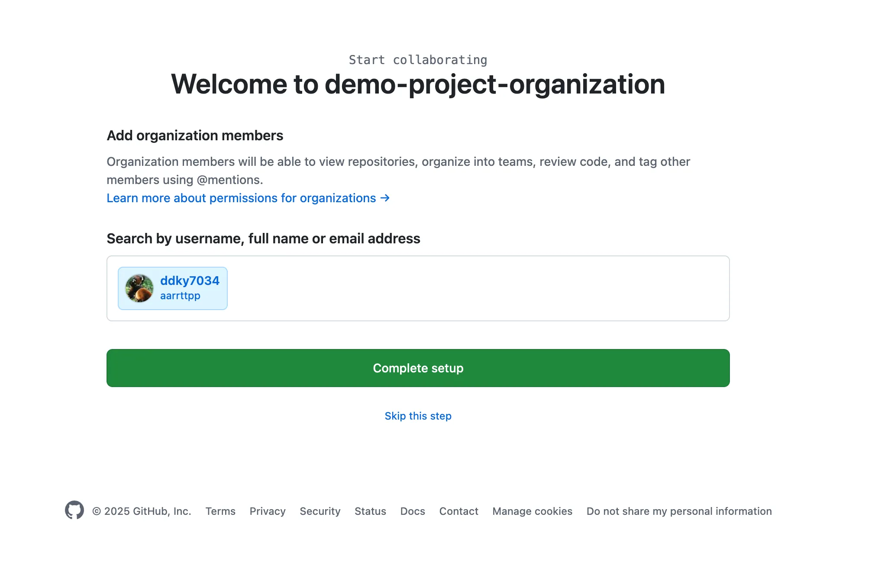Click the GitHub Octocat logo in footer
Image resolution: width=878 pixels, height=588 pixels.
click(x=74, y=510)
